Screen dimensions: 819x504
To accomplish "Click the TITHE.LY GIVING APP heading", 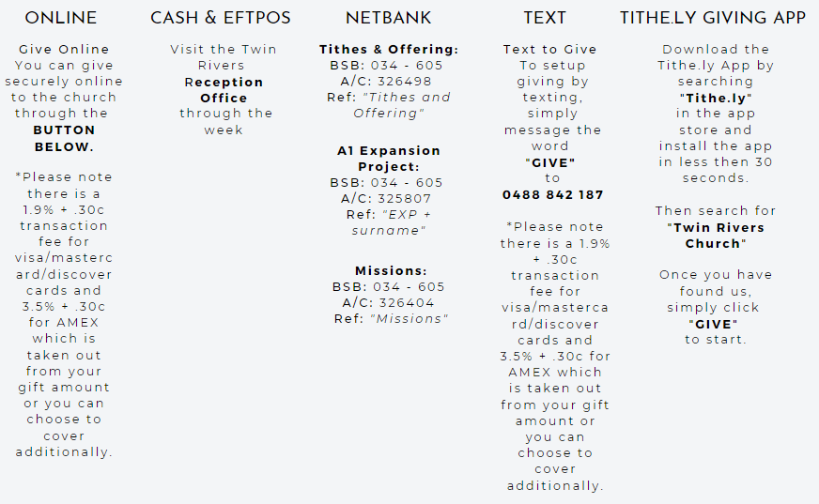I will [x=713, y=18].
